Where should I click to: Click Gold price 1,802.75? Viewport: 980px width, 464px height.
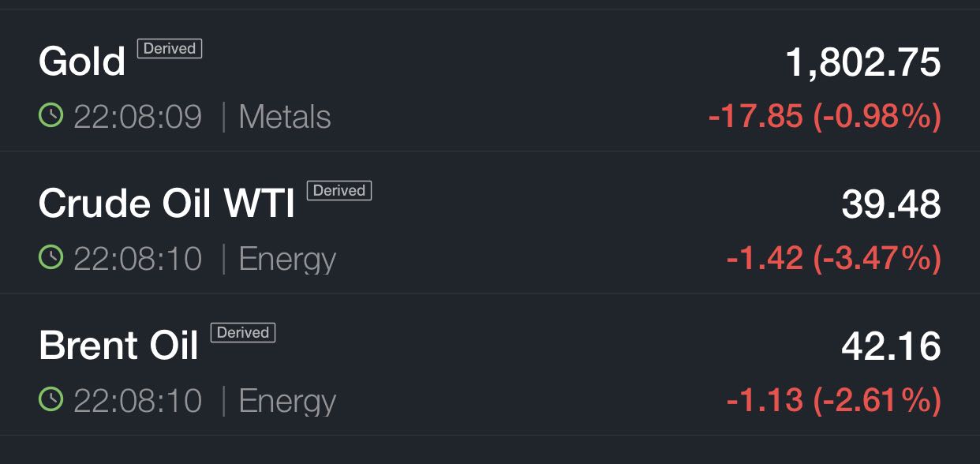(x=862, y=62)
